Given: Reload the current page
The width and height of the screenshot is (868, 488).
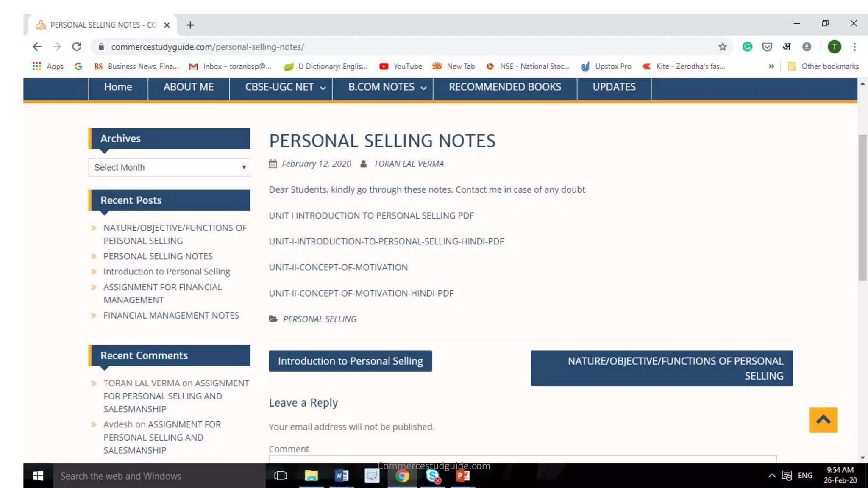Looking at the screenshot, I should [77, 47].
